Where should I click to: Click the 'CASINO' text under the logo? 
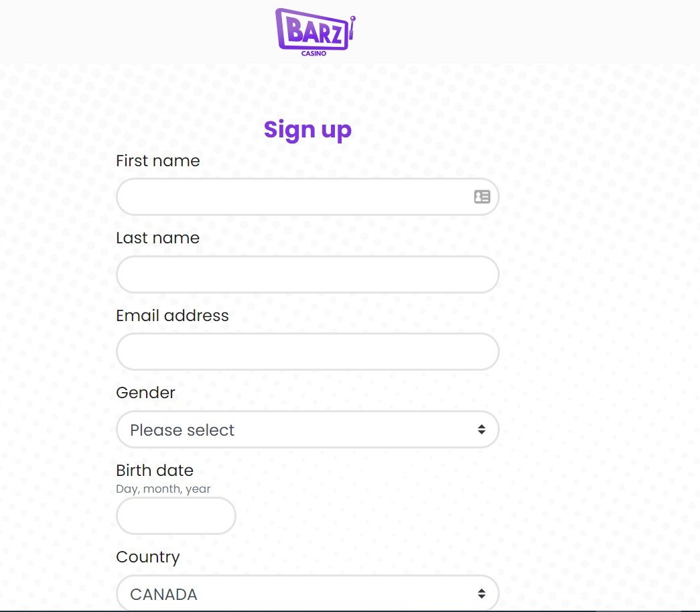click(x=313, y=54)
